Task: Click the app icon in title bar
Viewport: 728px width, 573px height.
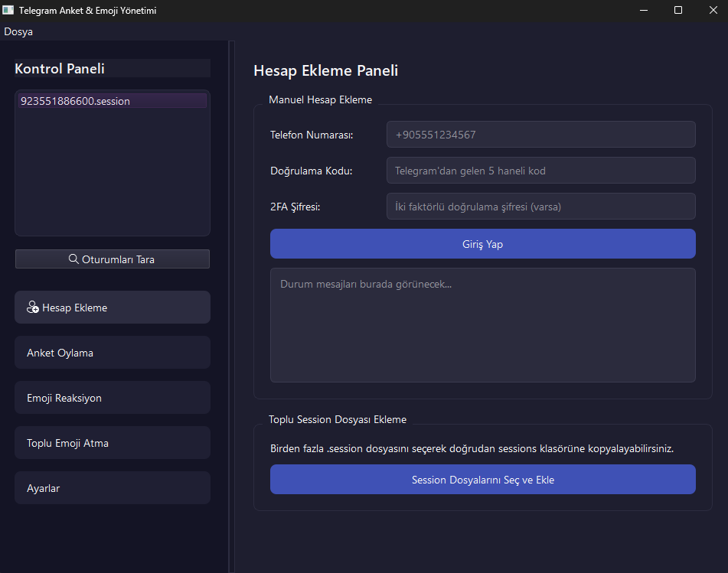Action: (8, 10)
